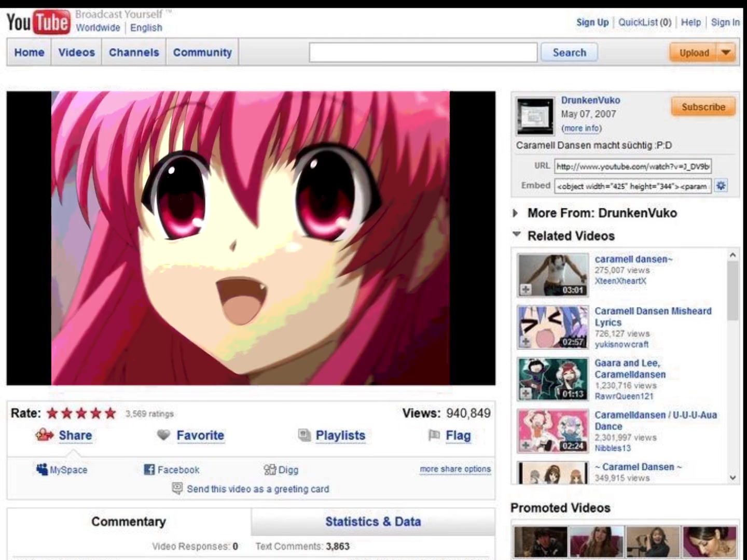The image size is (747, 560).
Task: Add 'Gaara and Lee' video to QuickList
Action: [x=525, y=394]
